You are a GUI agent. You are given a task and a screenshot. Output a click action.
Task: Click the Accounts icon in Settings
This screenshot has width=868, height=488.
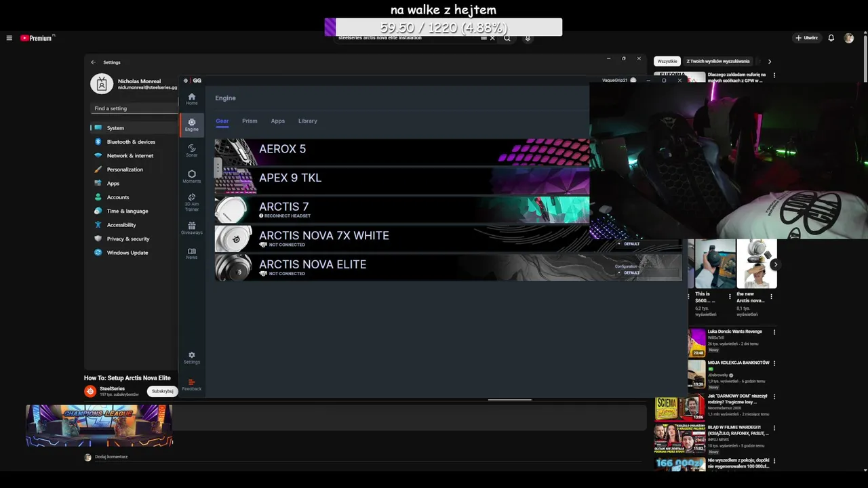pyautogui.click(x=98, y=197)
